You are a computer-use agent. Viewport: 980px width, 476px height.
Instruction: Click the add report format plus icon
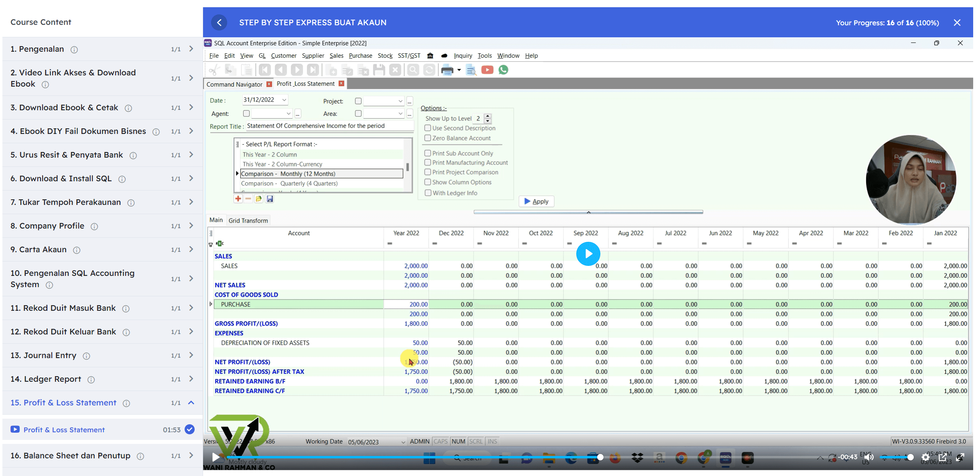[238, 199]
